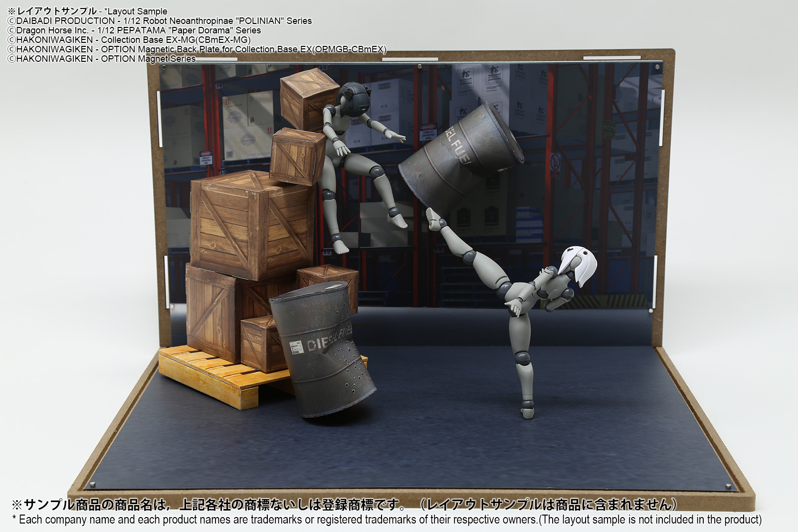Click the Dragon Horse Inc. credit line
This screenshot has width=798, height=532.
[x=134, y=30]
